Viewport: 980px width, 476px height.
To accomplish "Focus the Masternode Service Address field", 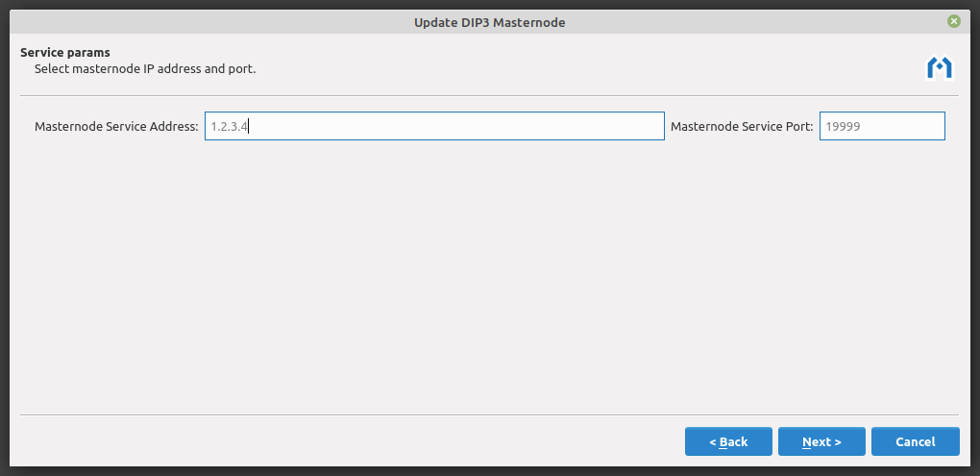I will coord(434,126).
